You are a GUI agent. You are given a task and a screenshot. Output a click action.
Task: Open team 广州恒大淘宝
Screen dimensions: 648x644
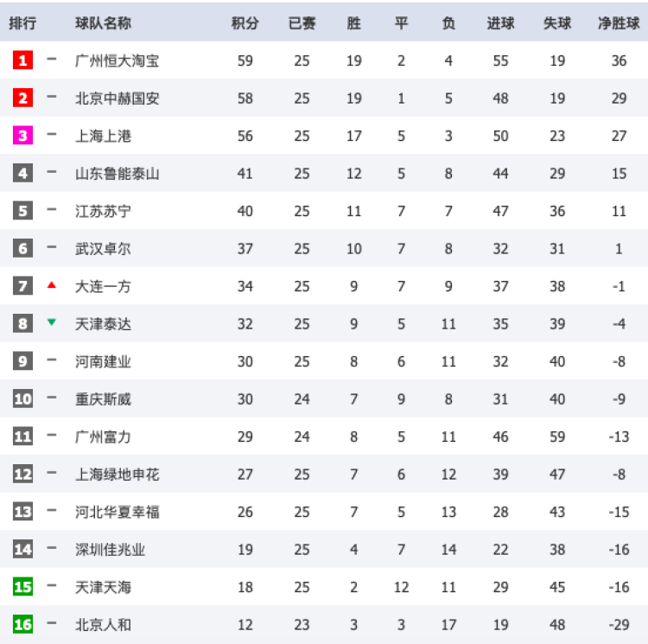[x=117, y=61]
